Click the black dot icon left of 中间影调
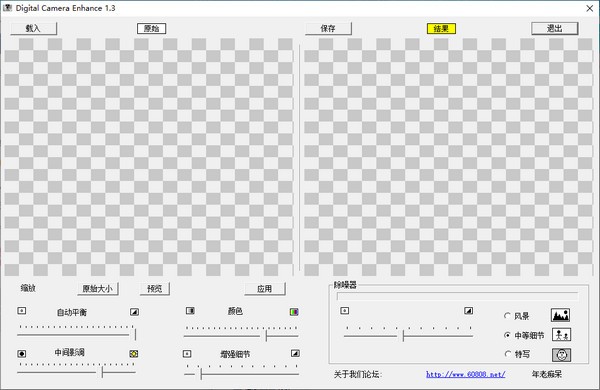This screenshot has width=600, height=390. point(22,354)
